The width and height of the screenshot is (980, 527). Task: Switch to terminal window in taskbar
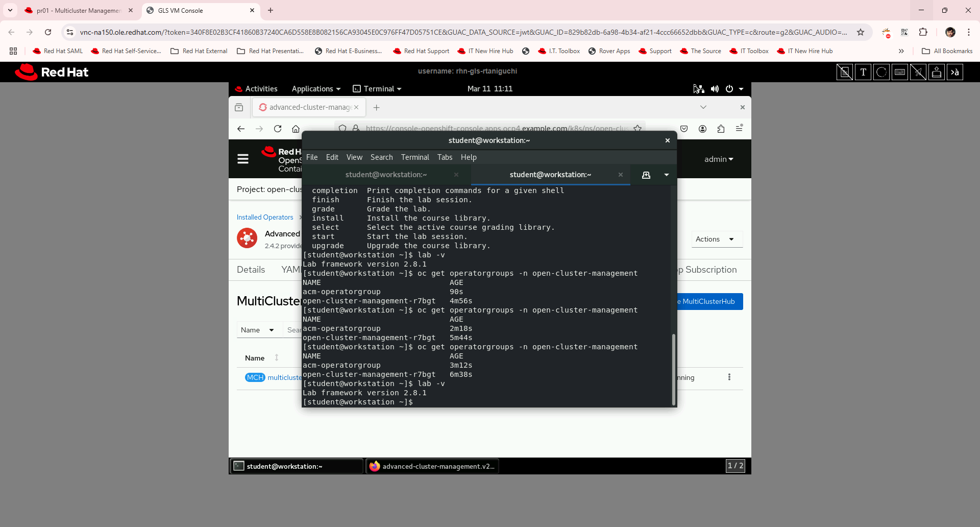297,466
